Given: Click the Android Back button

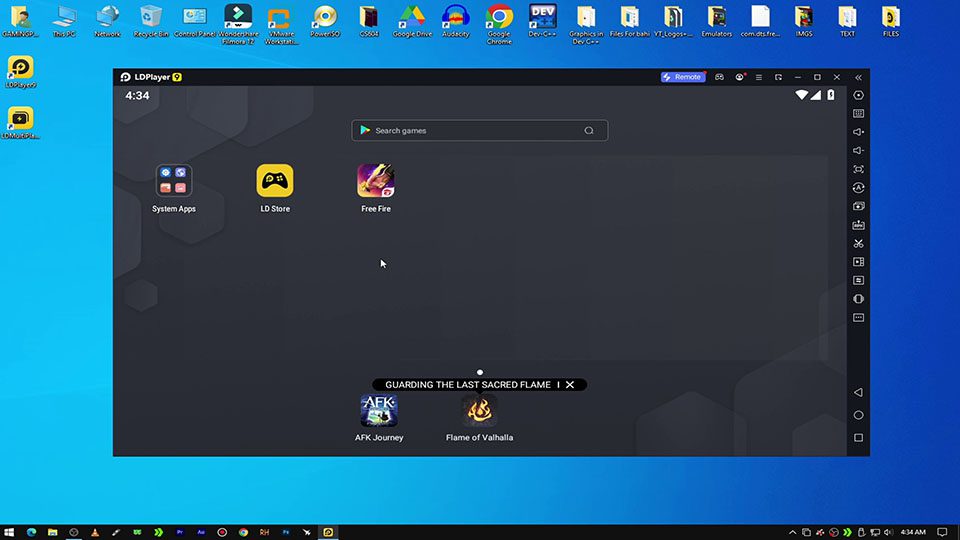Looking at the screenshot, I should point(858,392).
